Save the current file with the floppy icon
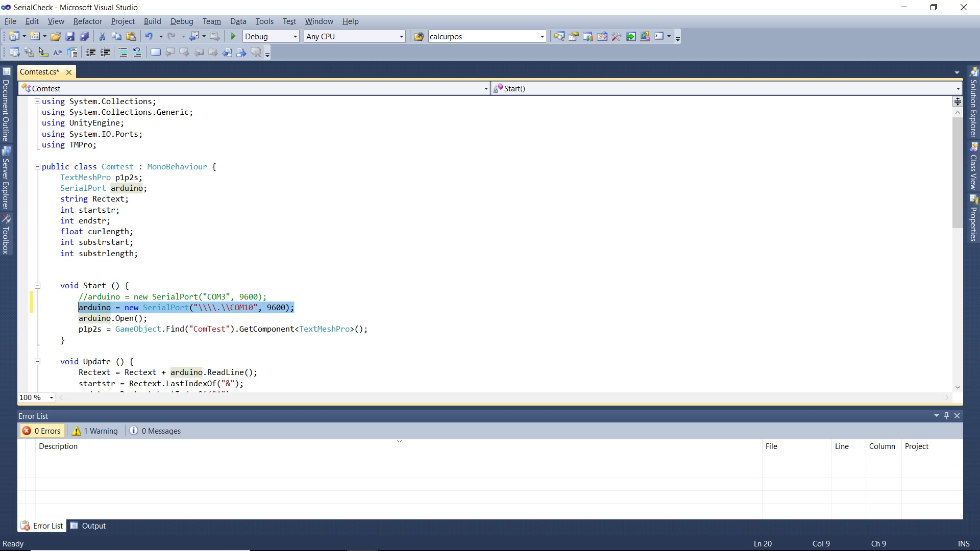The image size is (980, 551). click(70, 36)
